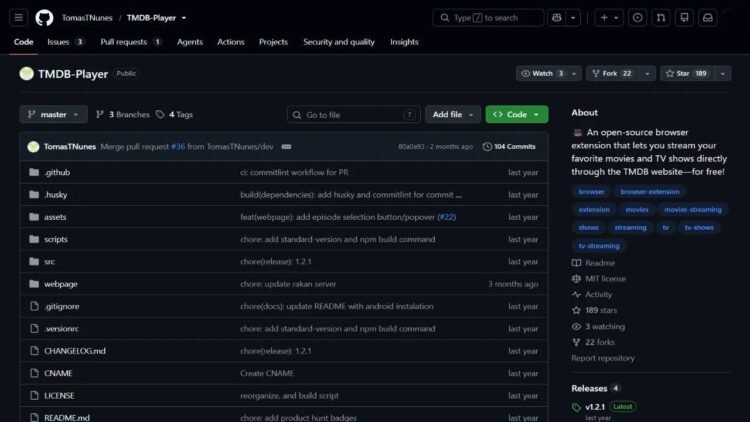Star the repository
Image resolution: width=750 pixels, height=422 pixels.
[x=687, y=74]
